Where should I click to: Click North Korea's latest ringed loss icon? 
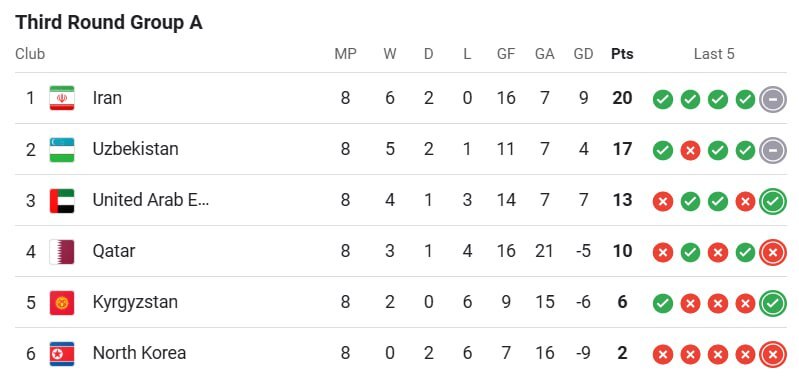tap(773, 354)
